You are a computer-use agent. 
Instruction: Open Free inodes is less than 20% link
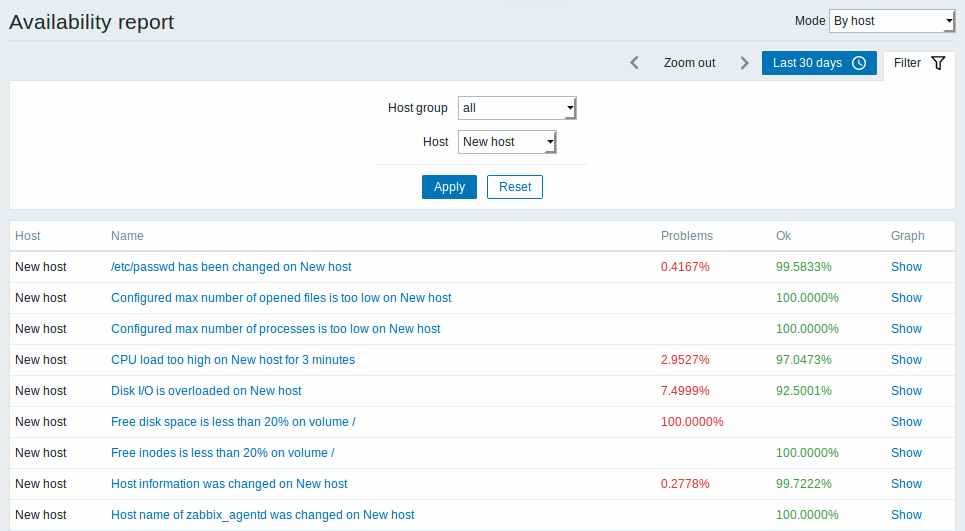[223, 453]
